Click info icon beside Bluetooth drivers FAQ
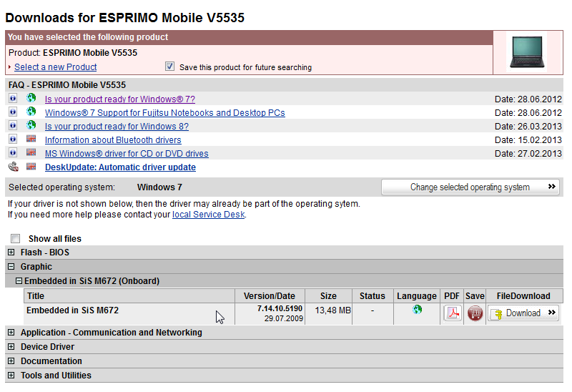 point(13,139)
